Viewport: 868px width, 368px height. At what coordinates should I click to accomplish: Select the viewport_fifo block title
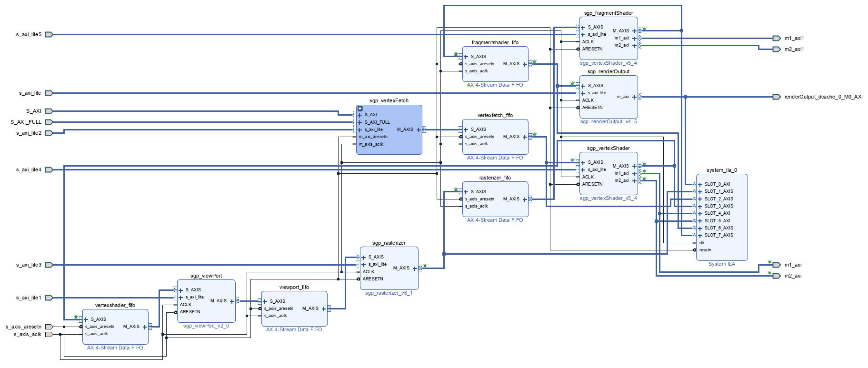294,287
